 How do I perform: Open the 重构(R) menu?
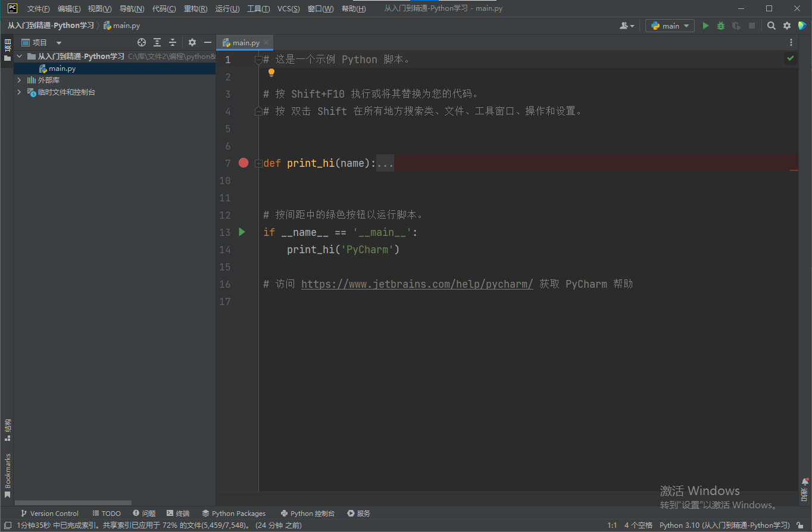point(196,8)
